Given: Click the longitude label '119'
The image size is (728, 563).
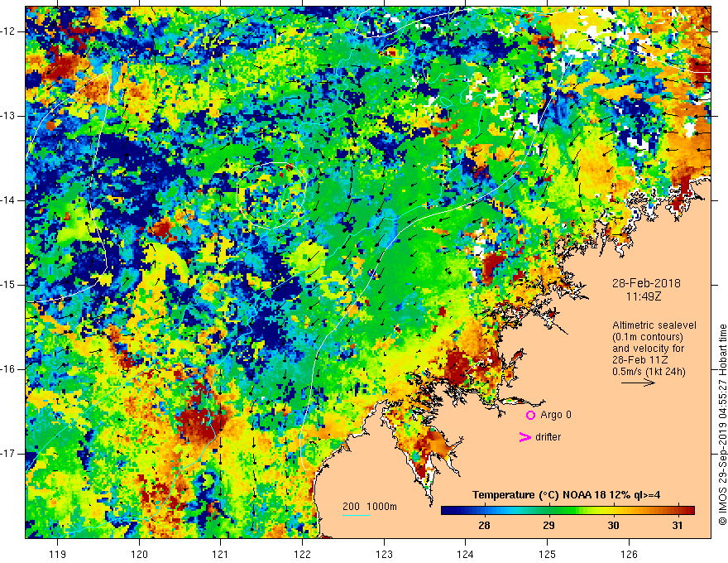Looking at the screenshot, I should pyautogui.click(x=58, y=554).
